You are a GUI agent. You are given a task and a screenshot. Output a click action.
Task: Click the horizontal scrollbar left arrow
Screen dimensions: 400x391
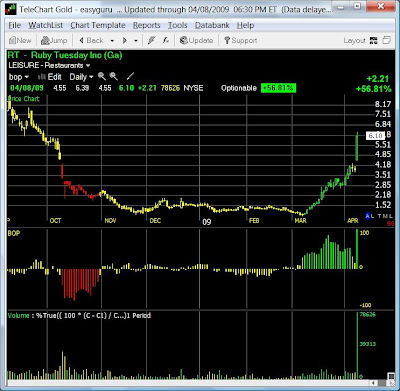point(374,383)
